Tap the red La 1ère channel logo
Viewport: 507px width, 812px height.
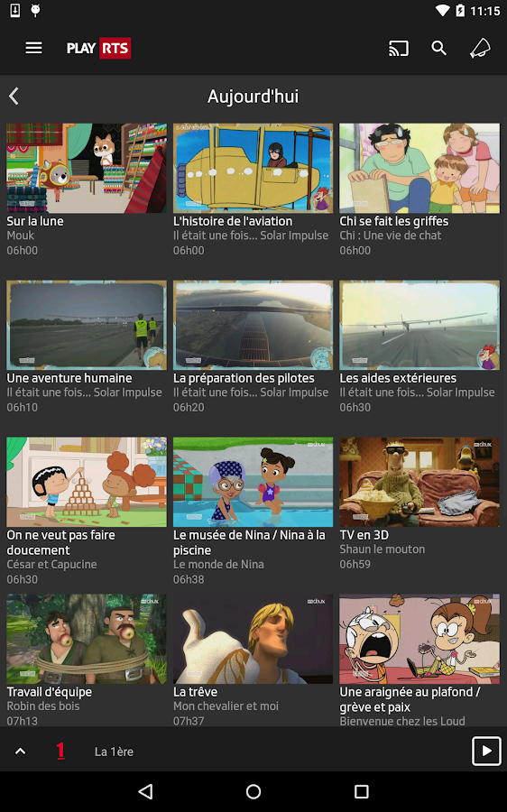[60, 750]
